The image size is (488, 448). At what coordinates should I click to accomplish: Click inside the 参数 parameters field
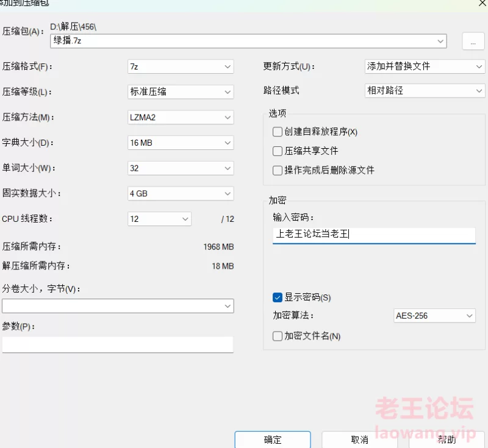click(x=118, y=344)
